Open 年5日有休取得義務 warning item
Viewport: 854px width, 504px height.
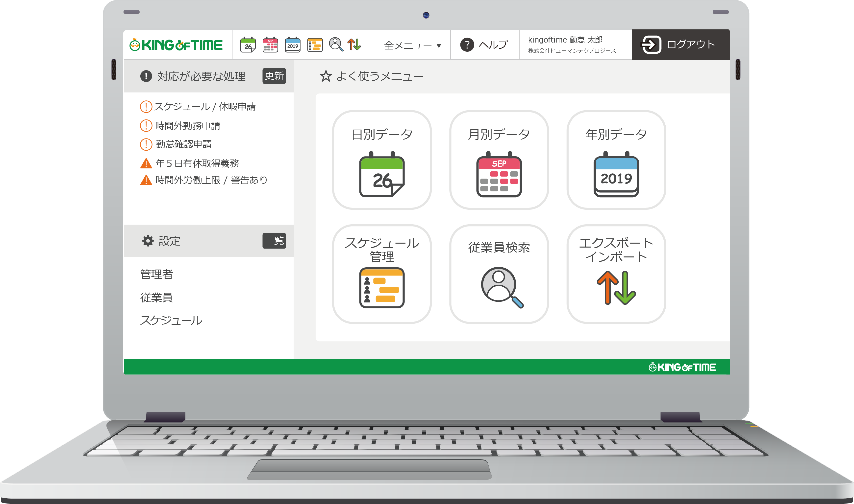coord(197,163)
